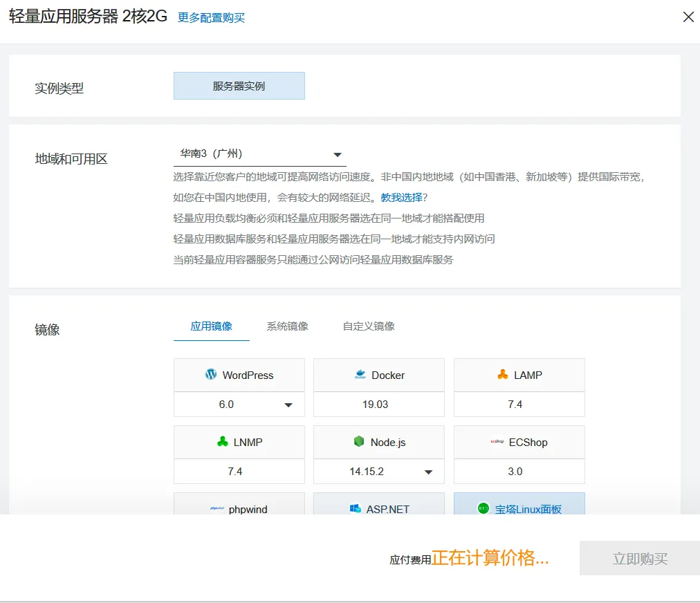Image resolution: width=700 pixels, height=603 pixels.
Task: Open the 华南3（广州）region dropdown
Action: click(x=259, y=154)
